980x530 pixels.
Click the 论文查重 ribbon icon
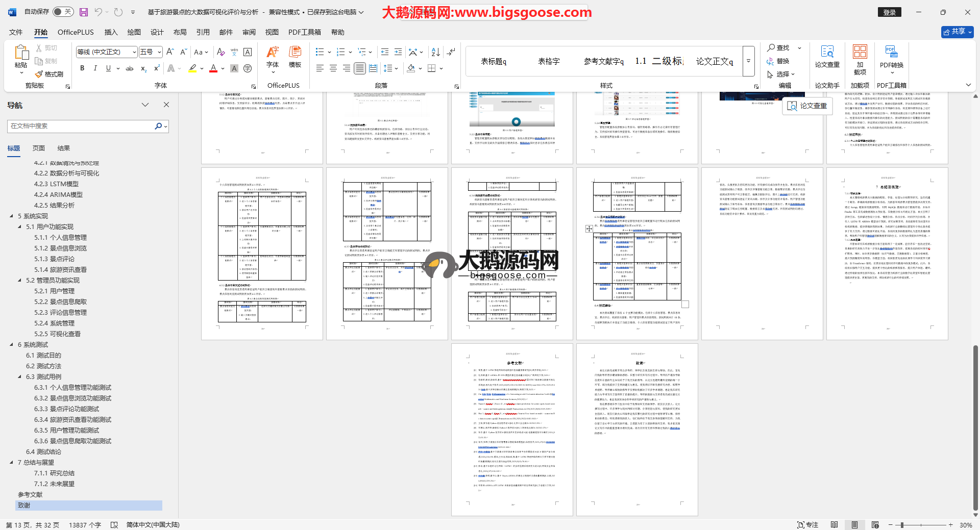(x=827, y=57)
